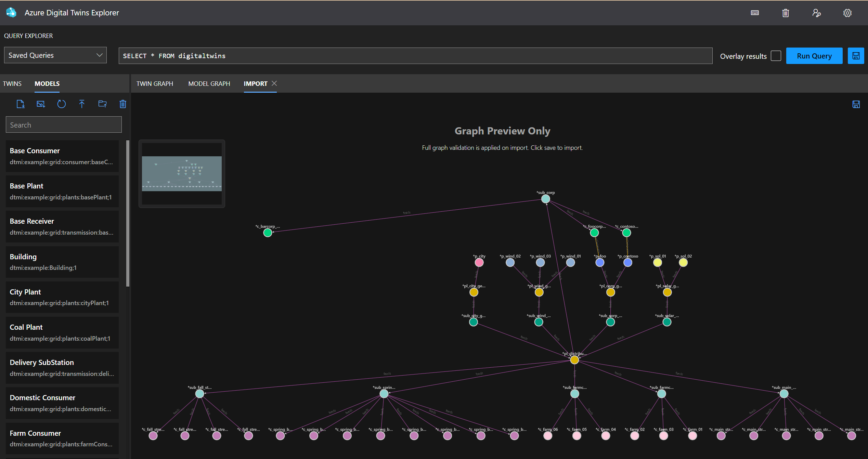This screenshot has width=868, height=459.
Task: Expand the Saved Queries dropdown
Action: point(55,55)
